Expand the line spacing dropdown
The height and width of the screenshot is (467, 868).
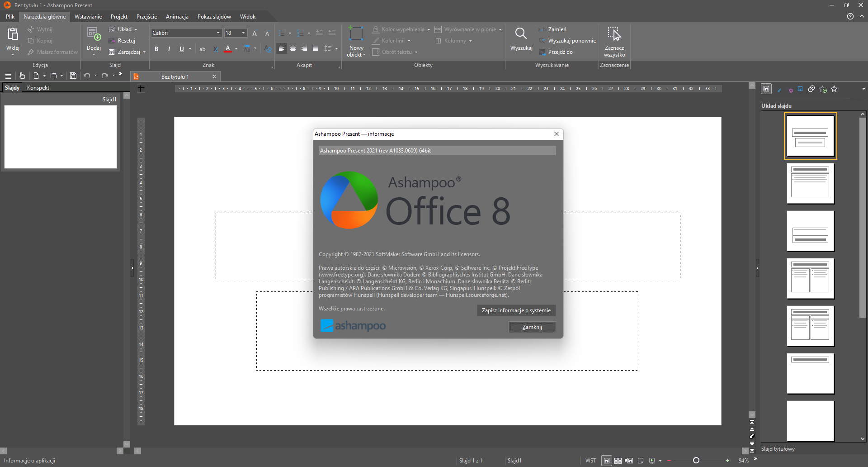(336, 48)
